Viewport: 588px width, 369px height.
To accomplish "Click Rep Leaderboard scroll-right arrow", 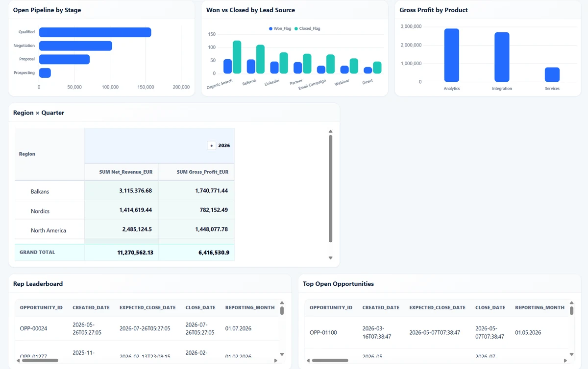I will 276,360.
